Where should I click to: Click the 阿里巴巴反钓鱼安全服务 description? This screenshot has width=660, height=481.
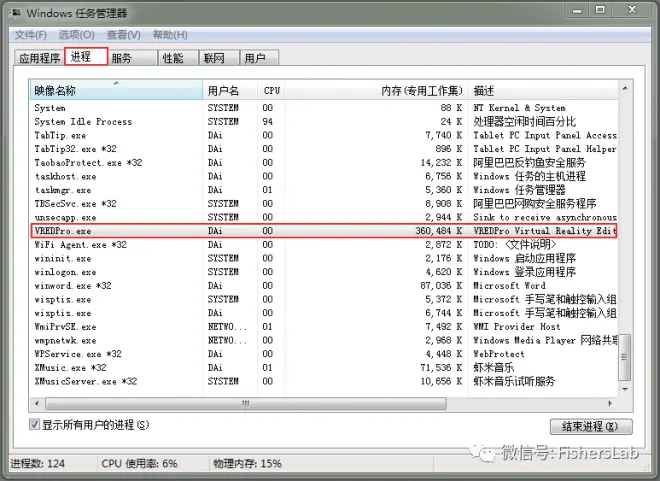point(529,162)
